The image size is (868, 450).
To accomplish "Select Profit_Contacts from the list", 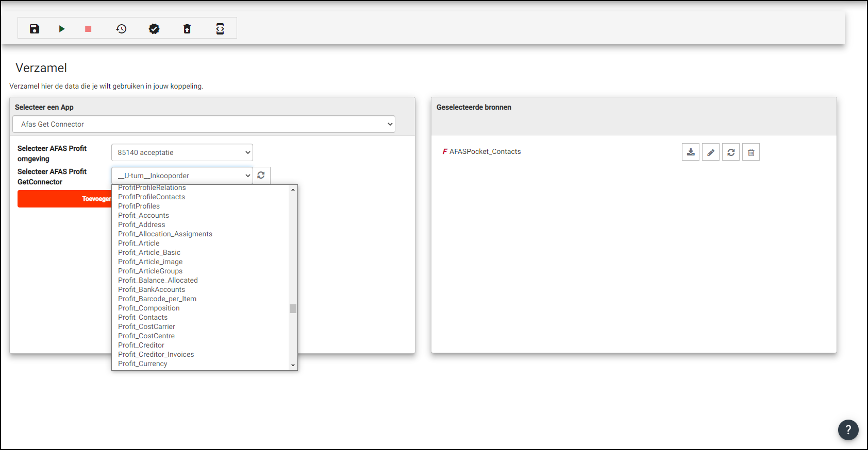I will click(143, 317).
